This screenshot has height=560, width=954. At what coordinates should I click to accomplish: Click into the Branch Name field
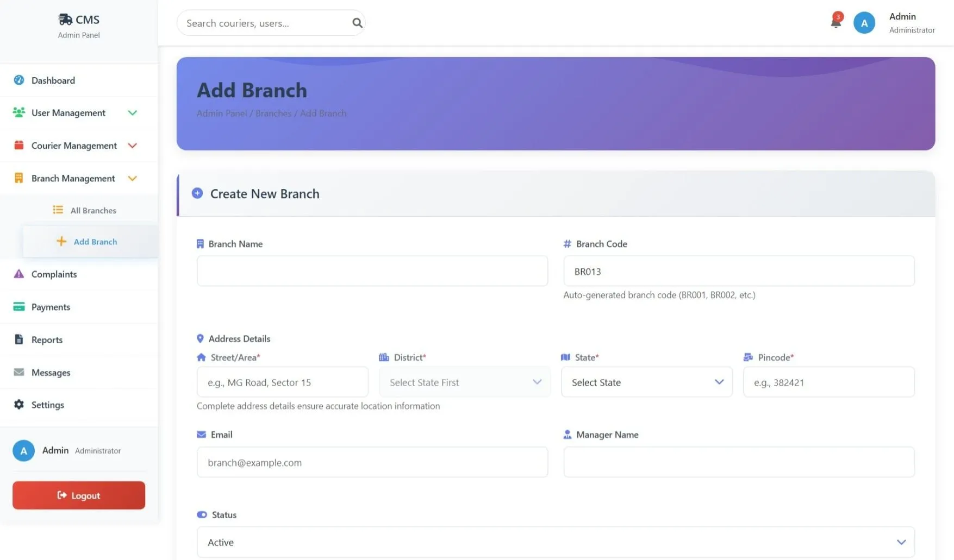372,271
